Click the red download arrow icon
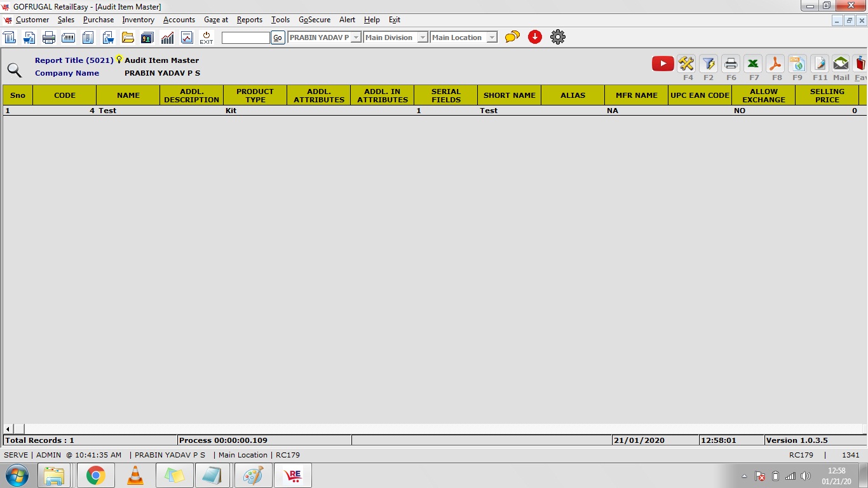Image resolution: width=868 pixels, height=488 pixels. point(535,37)
